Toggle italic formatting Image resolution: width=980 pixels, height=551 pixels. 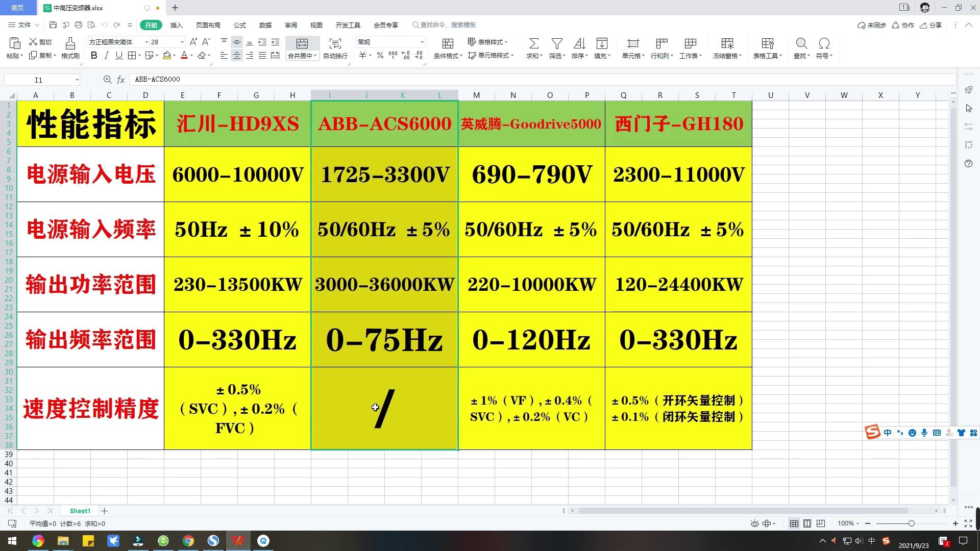[106, 56]
